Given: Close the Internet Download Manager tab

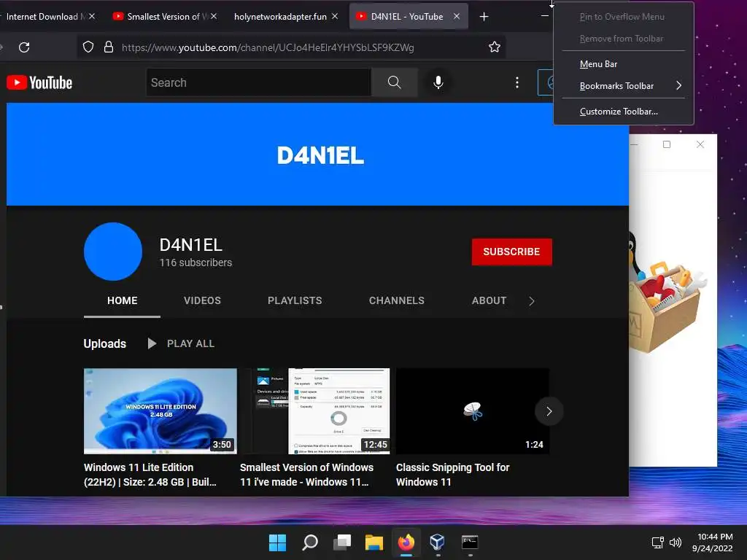Looking at the screenshot, I should (92, 16).
